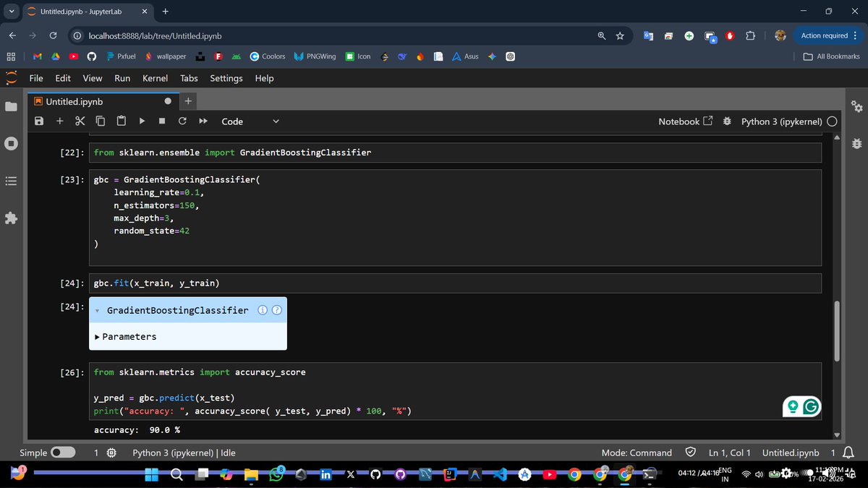Run the selected cell with play icon
The height and width of the screenshot is (488, 868).
coord(142,121)
